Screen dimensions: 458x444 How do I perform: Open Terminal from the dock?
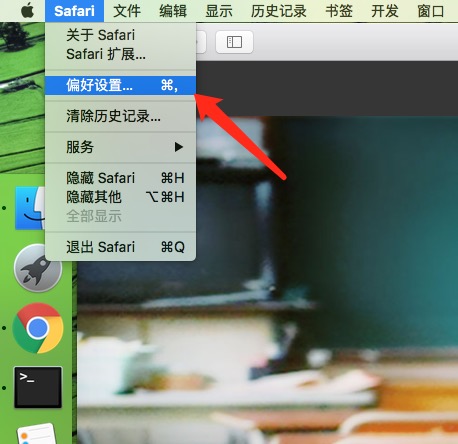(38, 387)
